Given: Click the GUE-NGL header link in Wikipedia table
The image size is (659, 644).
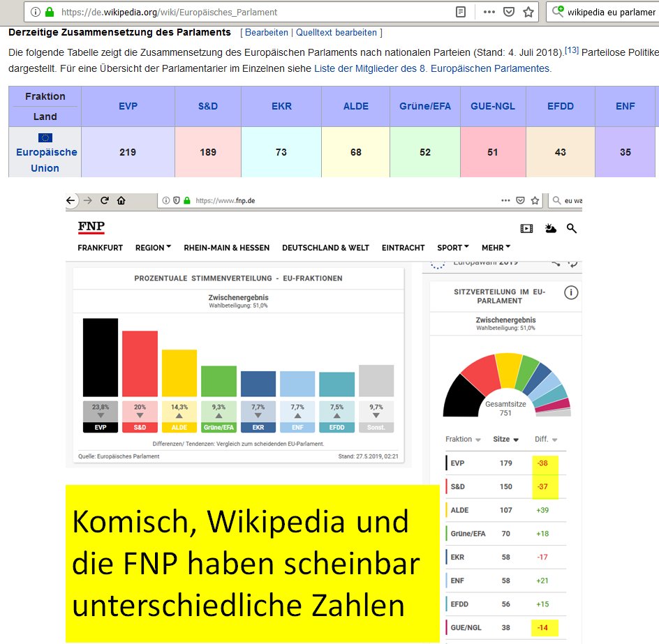Looking at the screenshot, I should tap(493, 106).
